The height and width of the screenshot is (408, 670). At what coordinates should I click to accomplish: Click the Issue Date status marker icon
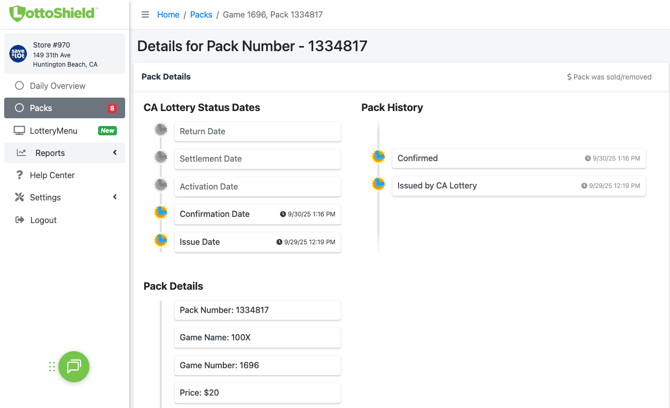161,241
